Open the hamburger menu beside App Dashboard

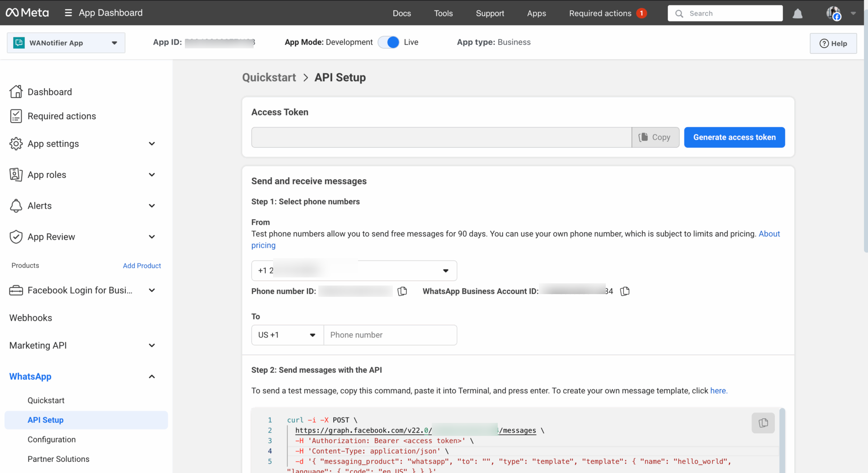tap(68, 13)
